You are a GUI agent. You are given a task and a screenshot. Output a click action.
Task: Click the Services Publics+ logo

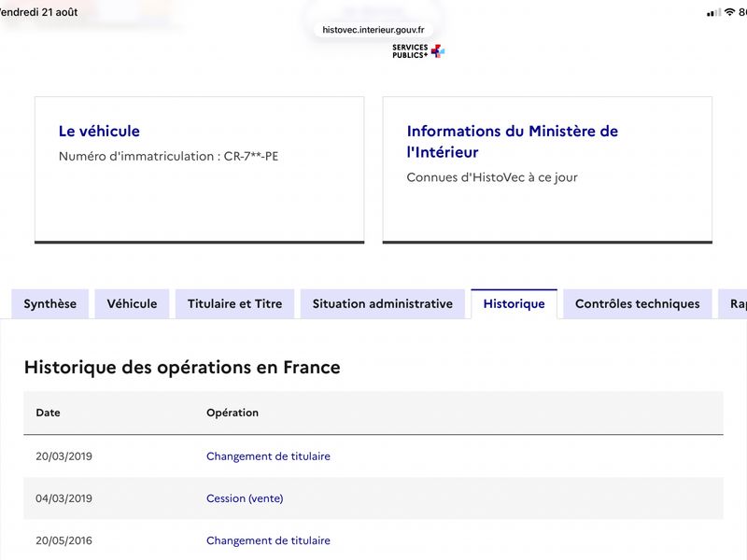click(418, 51)
